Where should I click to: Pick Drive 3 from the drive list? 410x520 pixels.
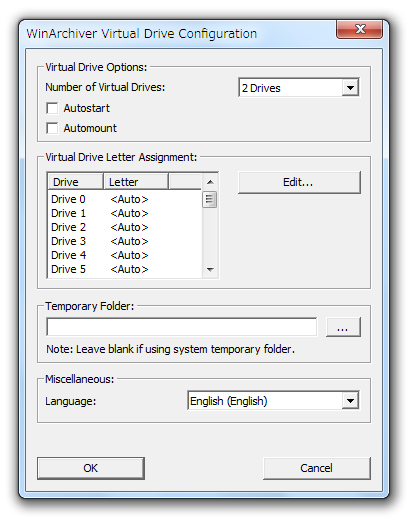point(125,241)
